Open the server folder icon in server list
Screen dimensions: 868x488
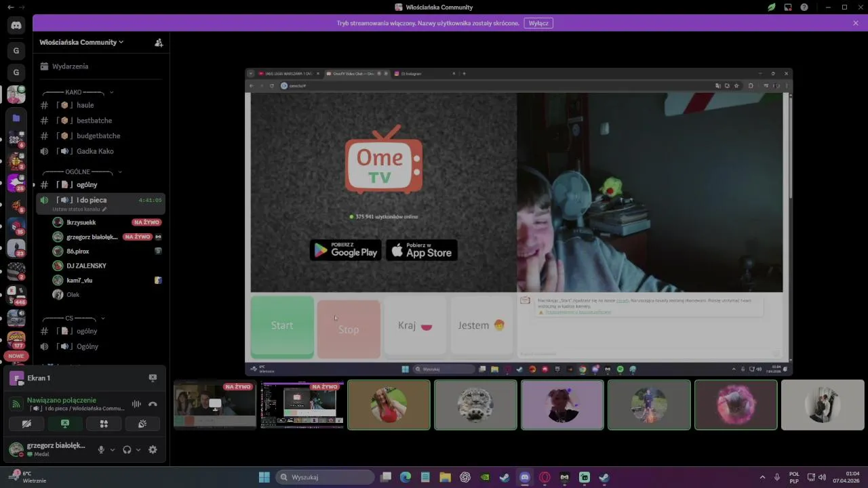click(x=16, y=117)
